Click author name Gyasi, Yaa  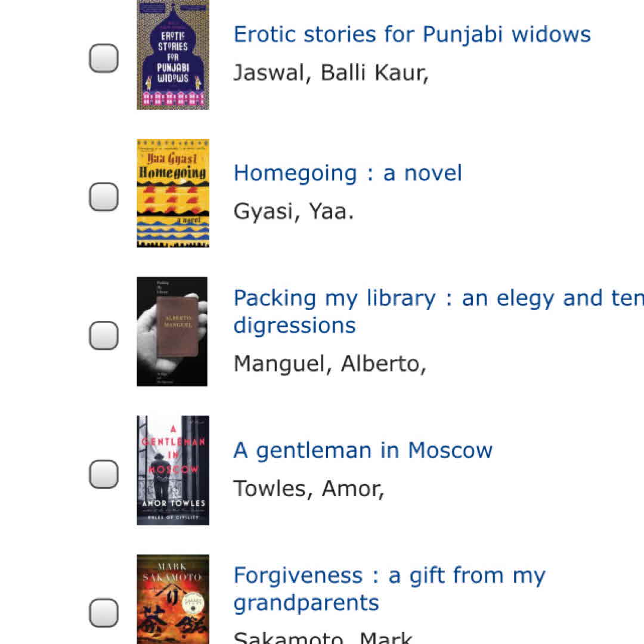[293, 211]
